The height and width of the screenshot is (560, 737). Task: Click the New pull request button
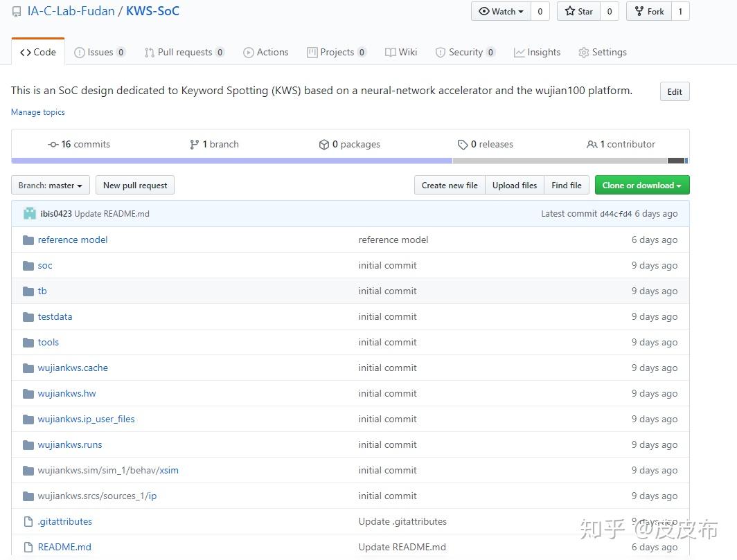click(x=135, y=186)
